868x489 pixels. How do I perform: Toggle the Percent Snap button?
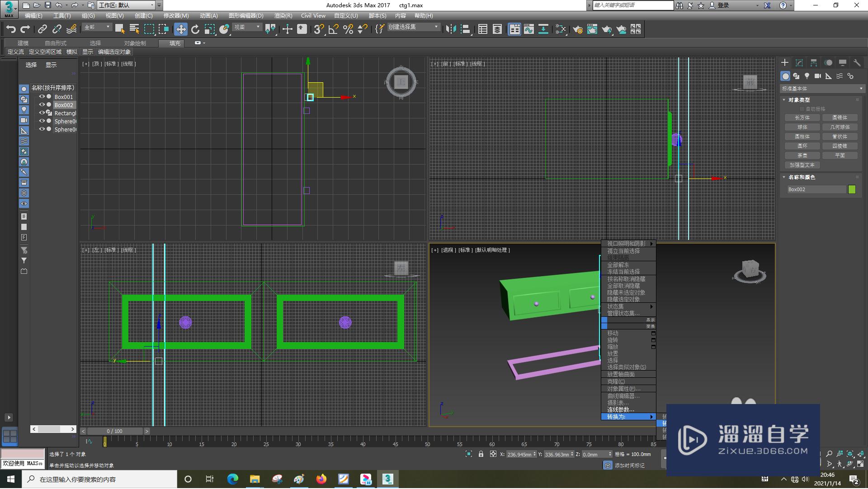click(348, 29)
